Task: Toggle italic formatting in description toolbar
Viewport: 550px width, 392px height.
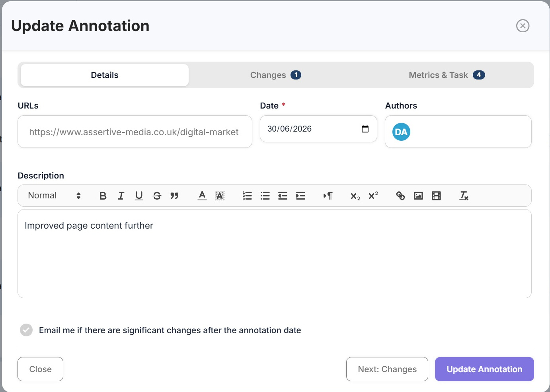Action: (121, 196)
